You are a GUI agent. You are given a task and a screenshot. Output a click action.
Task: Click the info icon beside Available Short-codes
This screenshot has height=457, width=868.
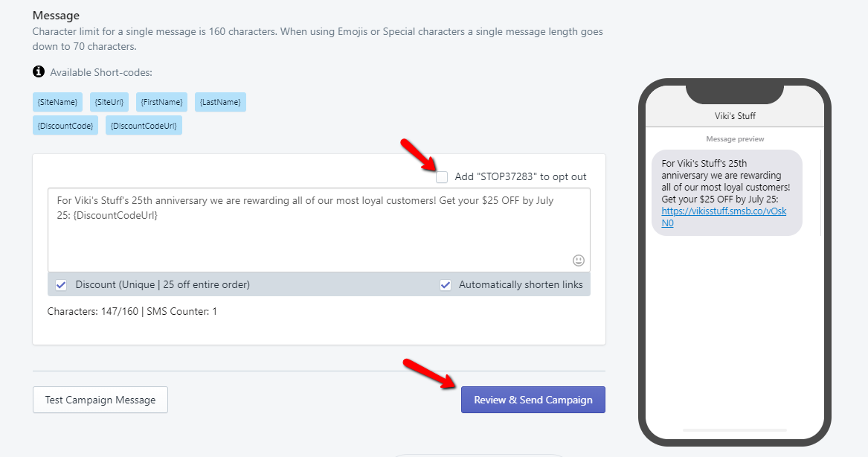(x=37, y=71)
